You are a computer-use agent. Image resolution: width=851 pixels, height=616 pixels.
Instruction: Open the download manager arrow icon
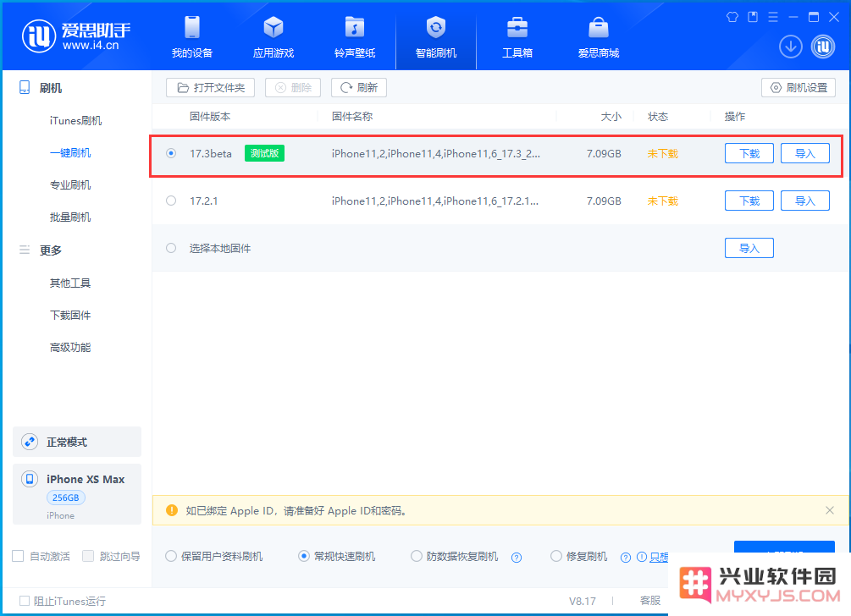tap(791, 47)
